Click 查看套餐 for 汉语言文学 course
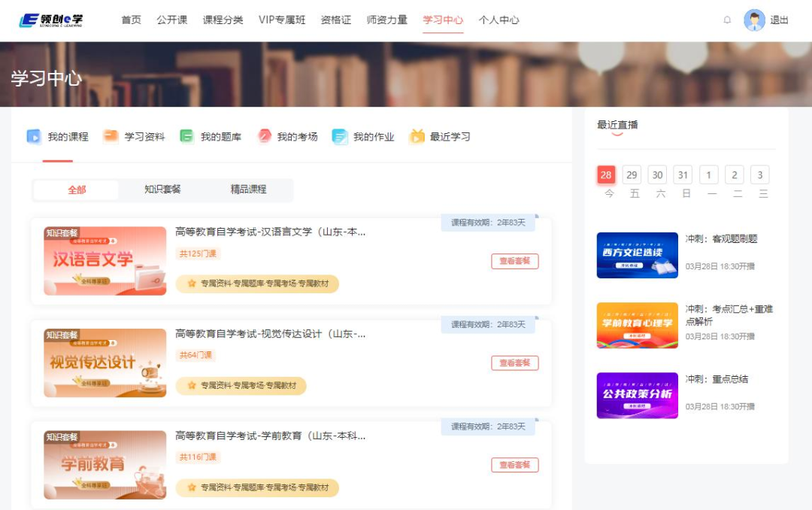The image size is (812, 510). [x=515, y=260]
